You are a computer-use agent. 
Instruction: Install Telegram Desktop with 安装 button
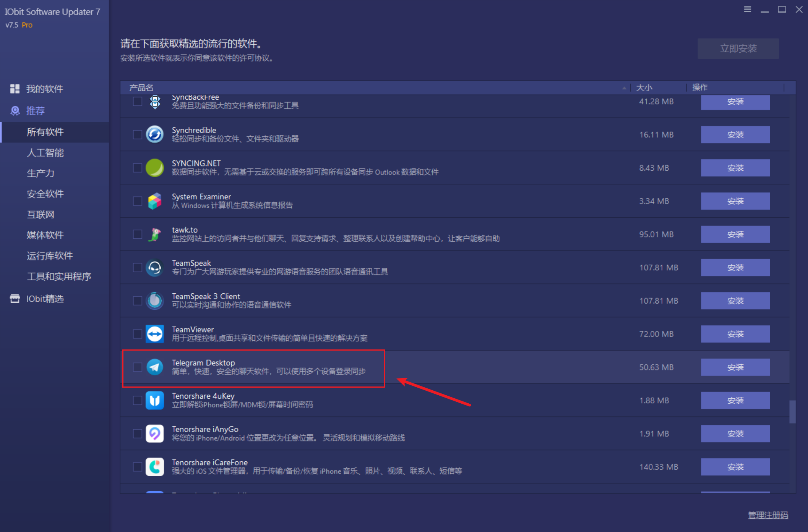coord(735,367)
